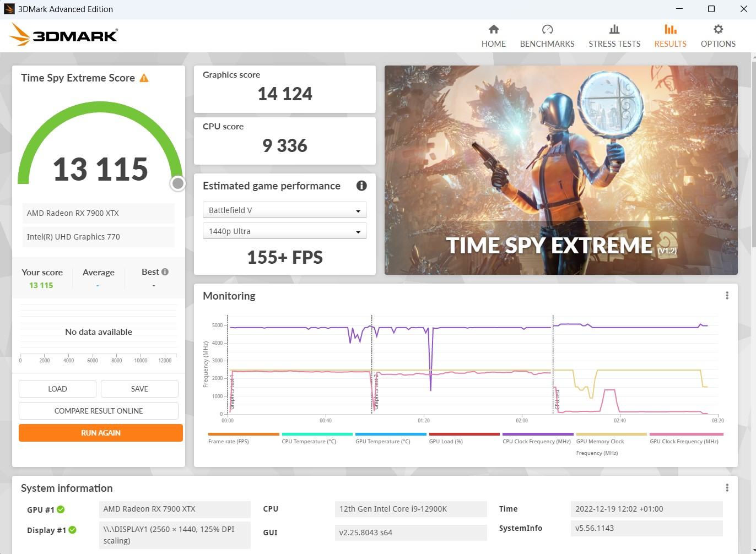Viewport: 756px width, 554px height.
Task: Click the score gauge end knob
Action: (x=177, y=183)
